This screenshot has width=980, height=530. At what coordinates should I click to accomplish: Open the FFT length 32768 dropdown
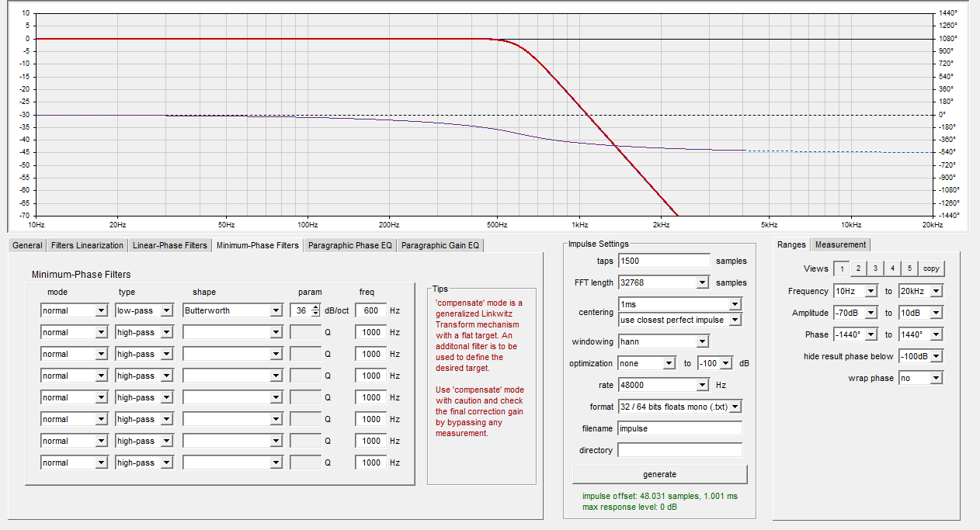(x=664, y=282)
